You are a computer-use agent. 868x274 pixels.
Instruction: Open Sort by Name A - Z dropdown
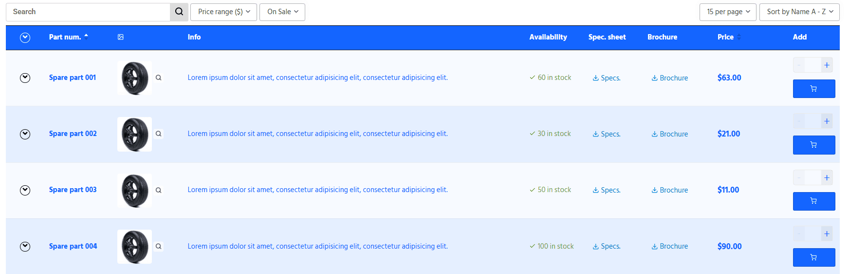[x=799, y=12]
